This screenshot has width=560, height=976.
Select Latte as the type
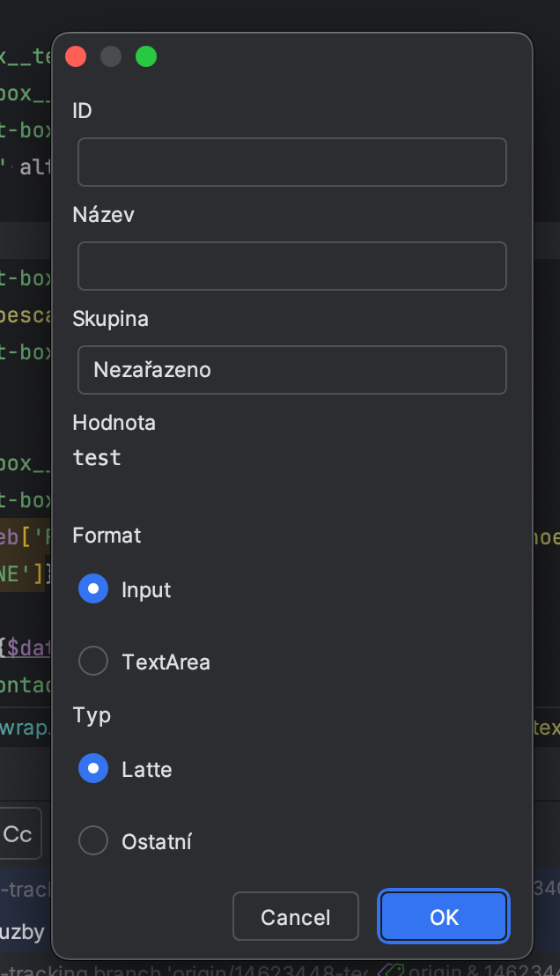click(x=93, y=769)
